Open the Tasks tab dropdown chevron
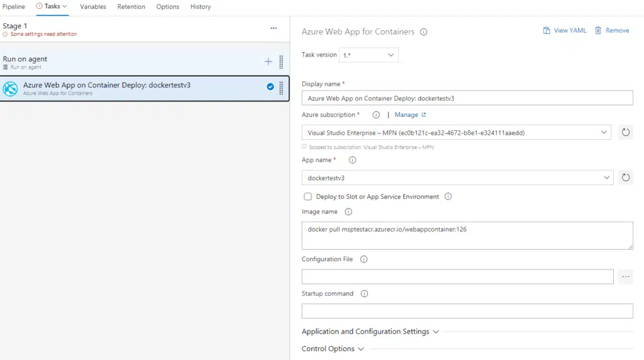 coord(65,6)
